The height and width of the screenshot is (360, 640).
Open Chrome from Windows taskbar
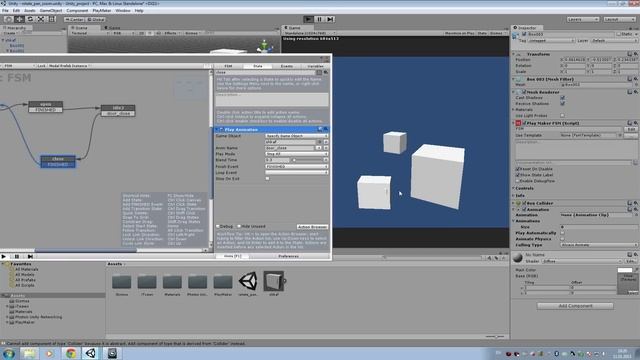[x=71, y=353]
